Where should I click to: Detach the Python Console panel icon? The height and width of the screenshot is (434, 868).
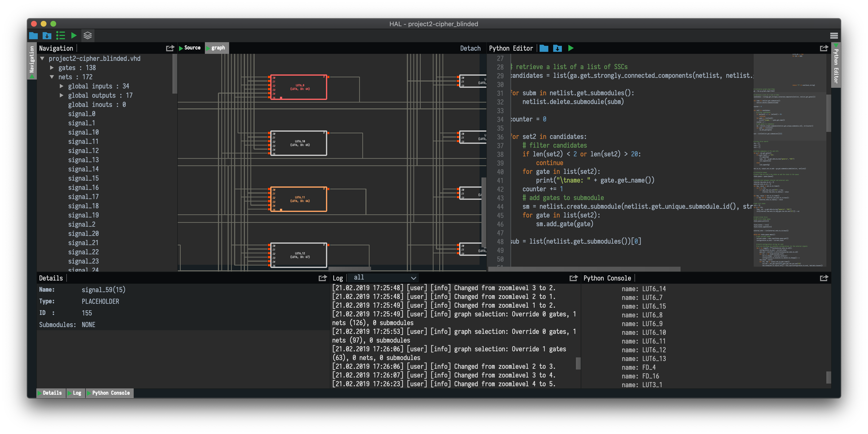tap(824, 278)
